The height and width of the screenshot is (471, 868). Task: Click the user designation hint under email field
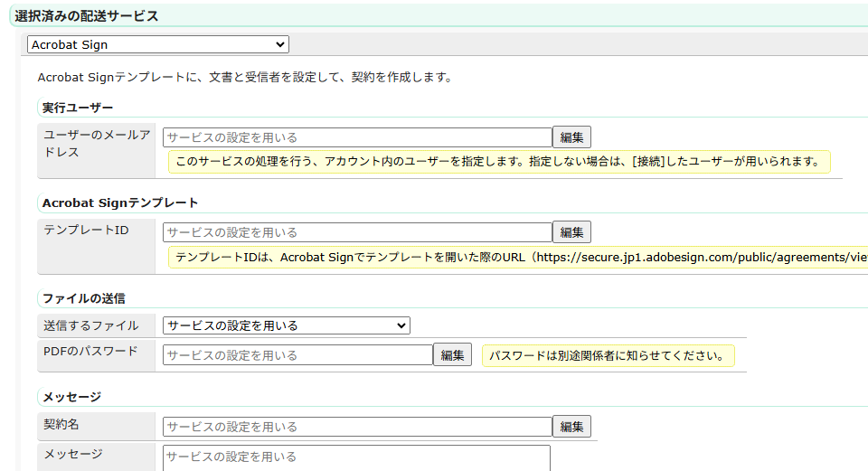click(x=499, y=162)
